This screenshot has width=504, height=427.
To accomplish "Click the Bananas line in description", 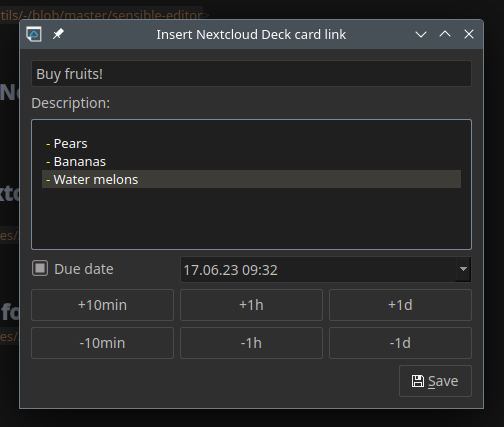I will pos(76,162).
